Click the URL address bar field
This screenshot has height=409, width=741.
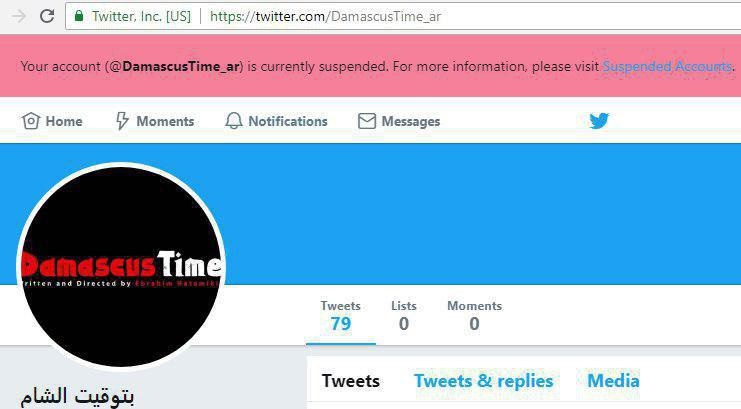(x=403, y=17)
